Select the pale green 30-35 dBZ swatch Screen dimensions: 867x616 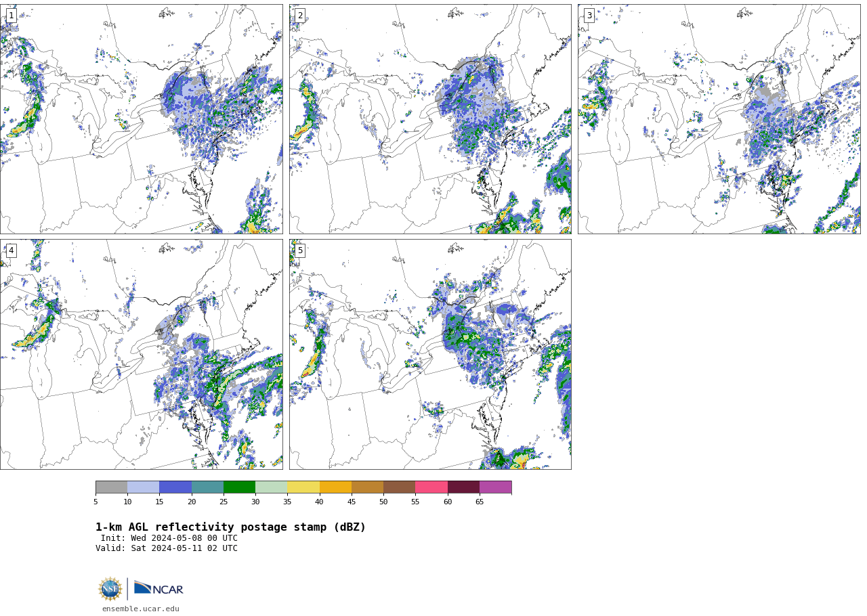click(x=271, y=487)
